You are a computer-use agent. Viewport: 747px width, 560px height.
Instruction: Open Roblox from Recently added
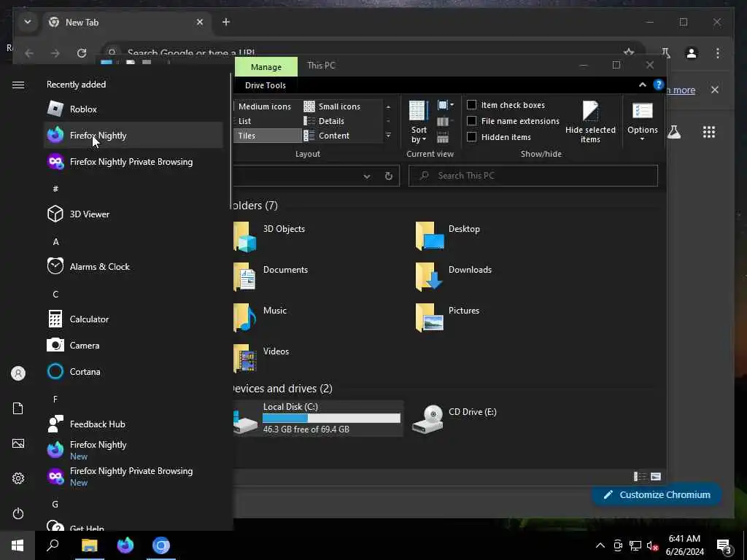pyautogui.click(x=133, y=109)
